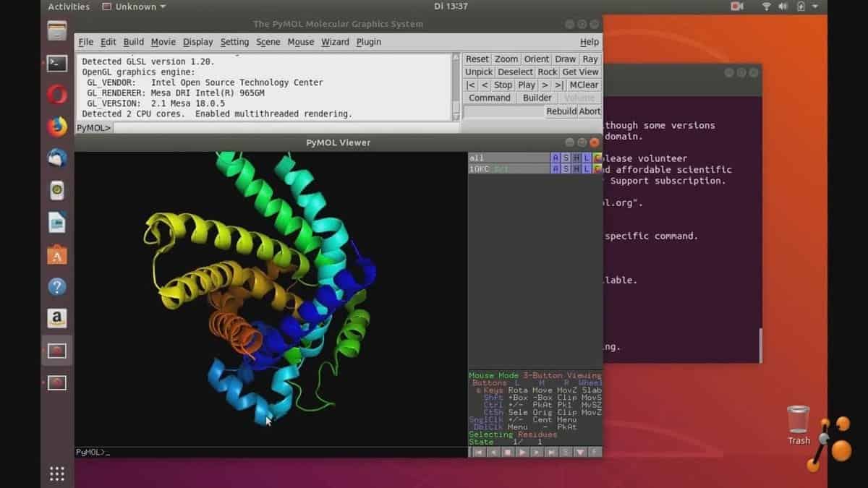Viewport: 868px width, 488px height.
Task: Open the Plugin menu
Action: [x=369, y=42]
